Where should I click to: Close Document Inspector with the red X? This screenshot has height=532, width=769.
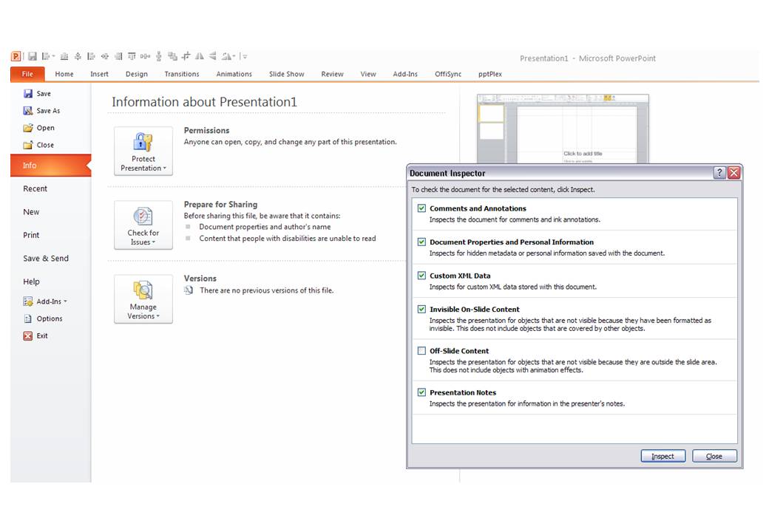[x=734, y=172]
